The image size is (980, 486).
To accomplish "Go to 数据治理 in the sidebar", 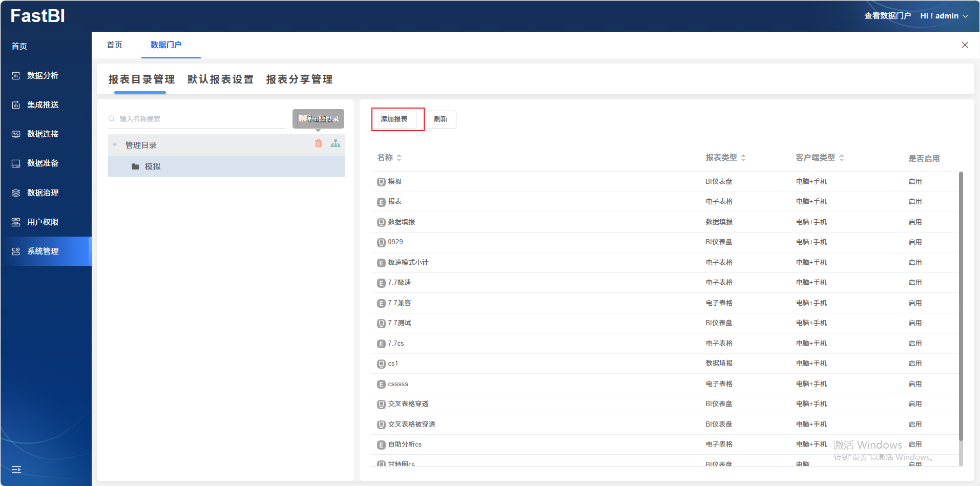I will (x=43, y=193).
